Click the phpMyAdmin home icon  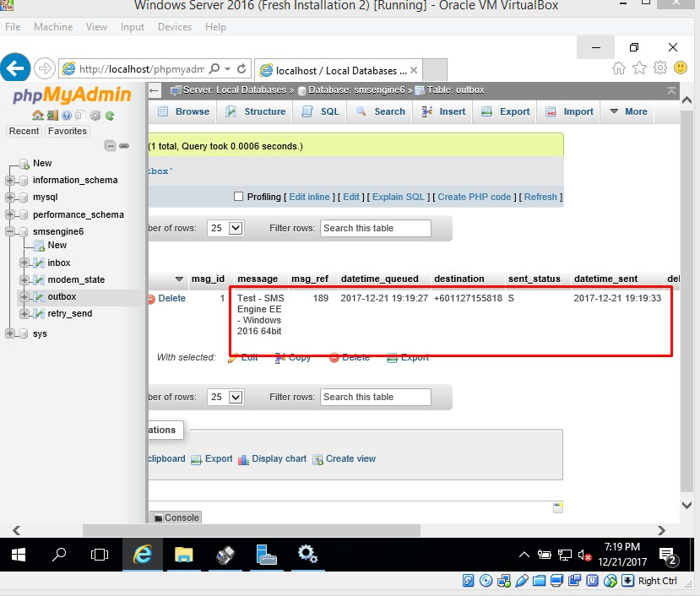coord(37,116)
